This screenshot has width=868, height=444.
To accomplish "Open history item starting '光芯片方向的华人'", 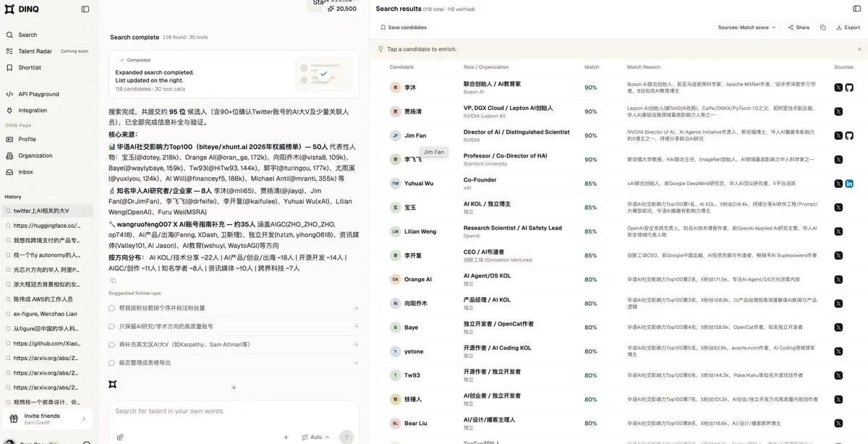I will [x=47, y=270].
